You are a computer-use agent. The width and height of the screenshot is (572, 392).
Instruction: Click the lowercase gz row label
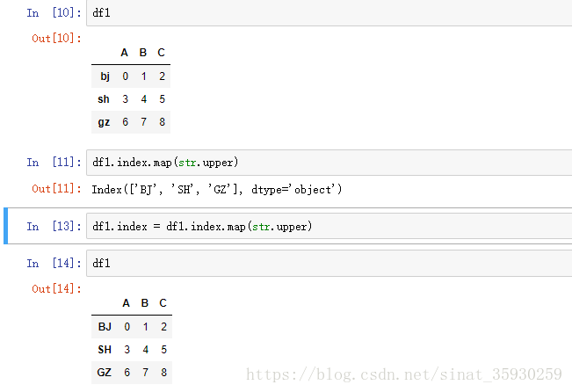[104, 122]
